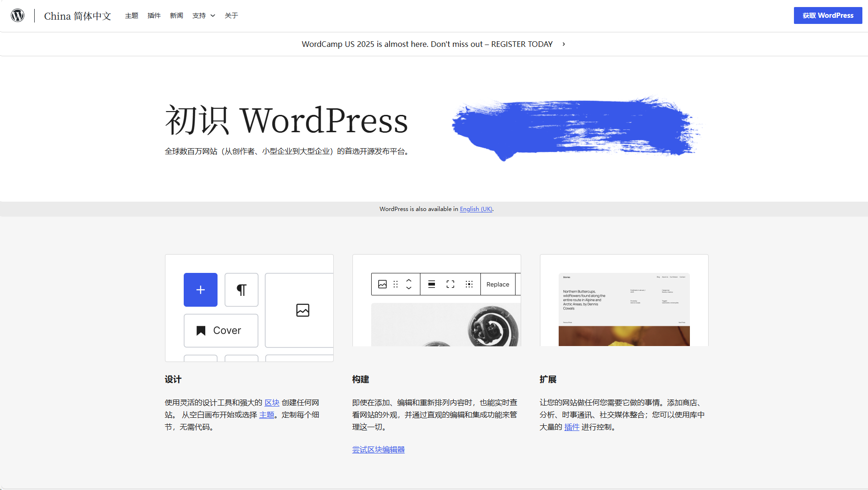Click the 获取 WordPress button
868x490 pixels.
click(827, 15)
